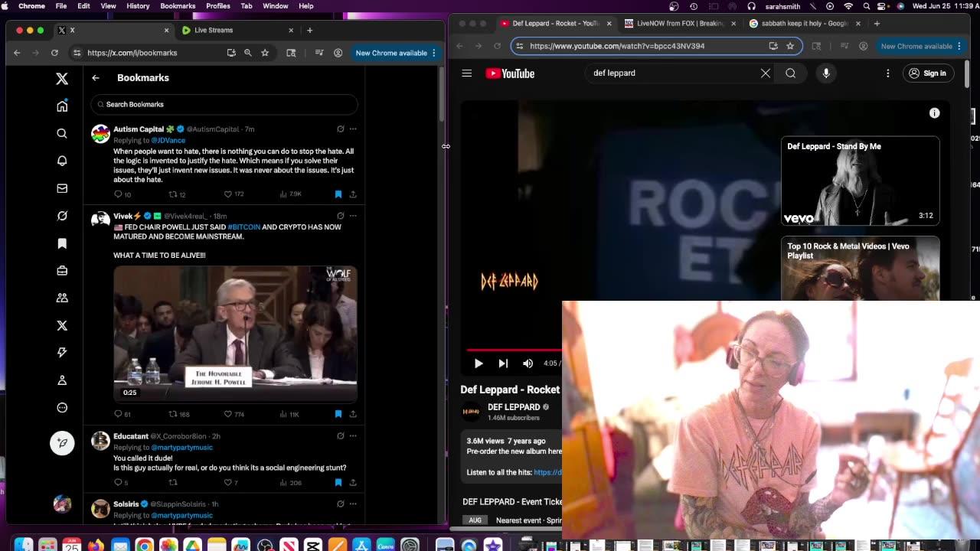Screen dimensions: 980x551
Task: Seek on the red video progress bar
Action: point(514,350)
